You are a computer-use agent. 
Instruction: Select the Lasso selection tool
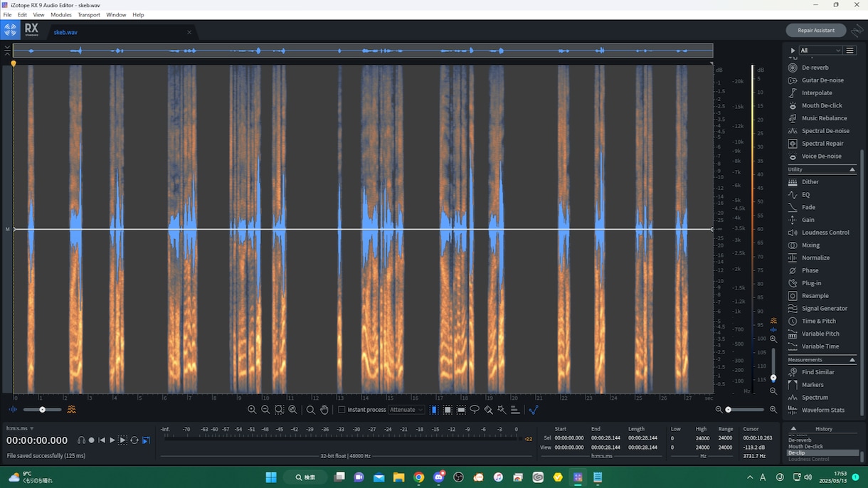click(x=475, y=410)
